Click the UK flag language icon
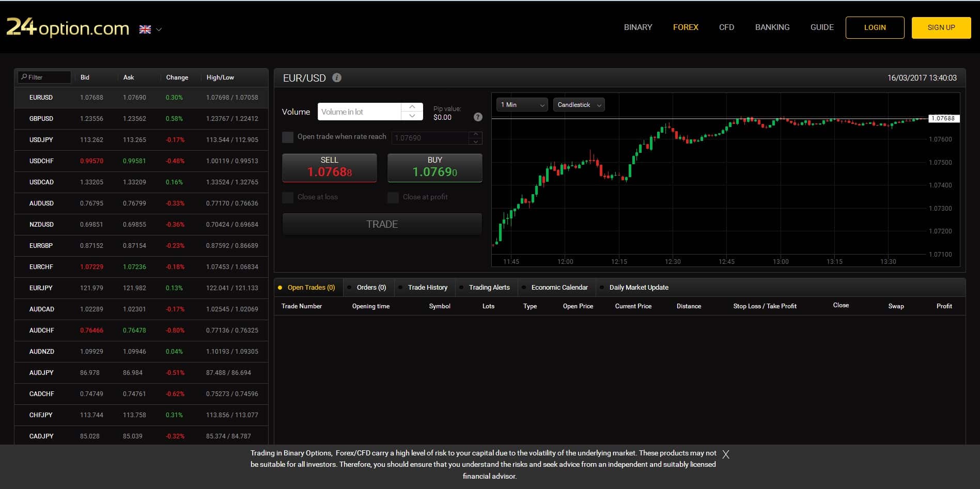Image resolution: width=980 pixels, height=489 pixels. (144, 29)
